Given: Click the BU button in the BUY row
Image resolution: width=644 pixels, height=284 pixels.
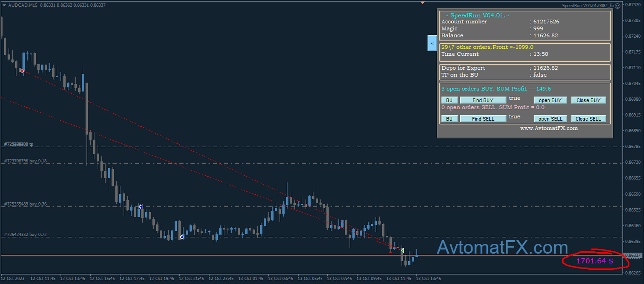Looking at the screenshot, I should pos(449,100).
